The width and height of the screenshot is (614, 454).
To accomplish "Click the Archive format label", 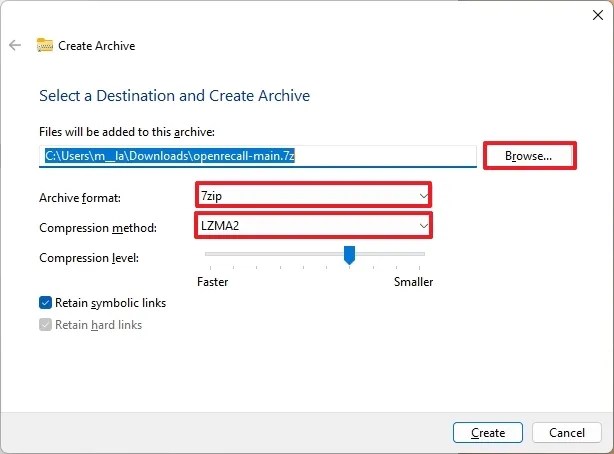I will tap(80, 198).
